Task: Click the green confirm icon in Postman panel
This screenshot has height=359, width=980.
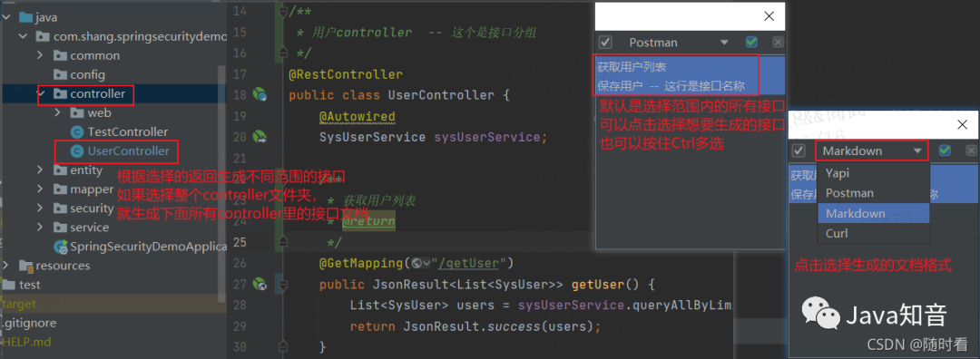Action: coord(752,42)
